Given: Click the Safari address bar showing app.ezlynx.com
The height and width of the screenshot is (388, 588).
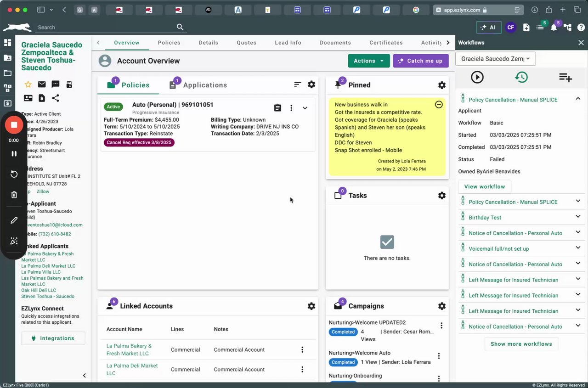Looking at the screenshot, I should click(478, 10).
